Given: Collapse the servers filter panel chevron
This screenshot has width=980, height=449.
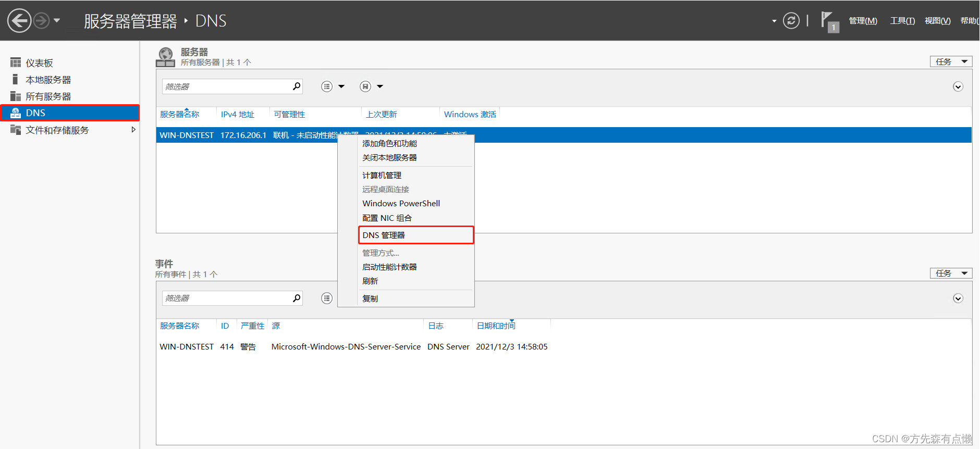Looking at the screenshot, I should [958, 86].
